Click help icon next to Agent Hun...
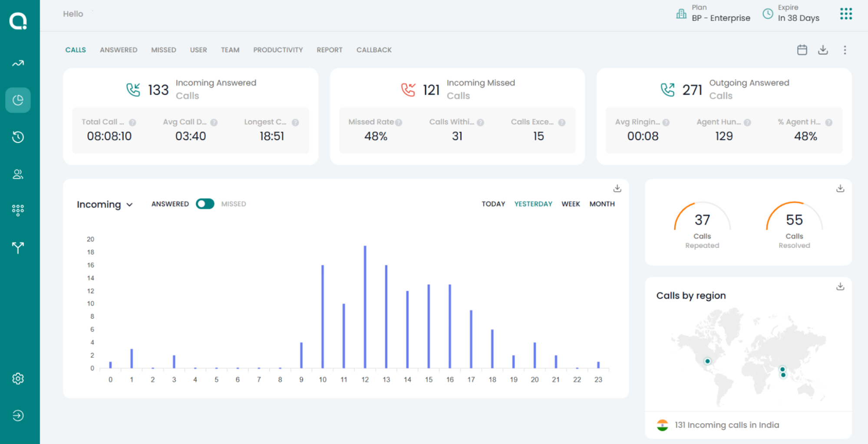This screenshot has height=444, width=868. click(x=747, y=123)
